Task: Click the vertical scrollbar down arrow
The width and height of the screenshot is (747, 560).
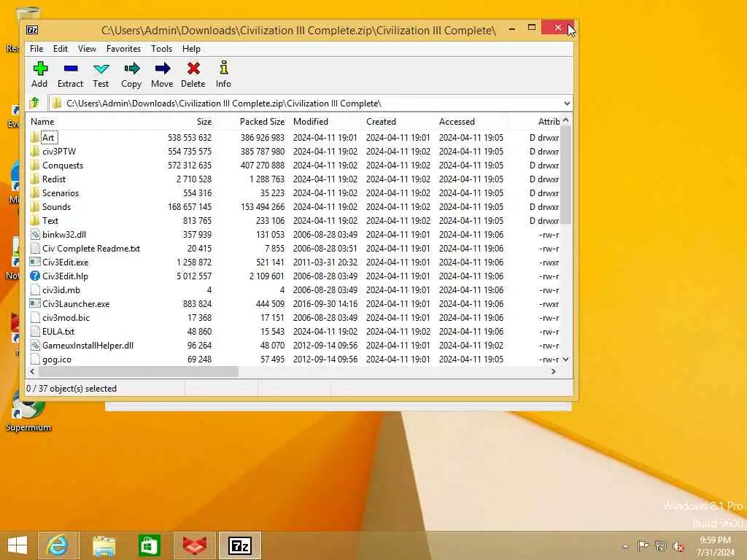Action: (566, 359)
